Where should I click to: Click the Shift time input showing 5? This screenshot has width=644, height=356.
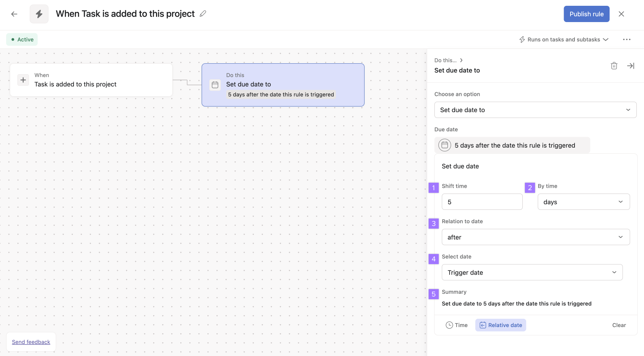[x=482, y=202]
